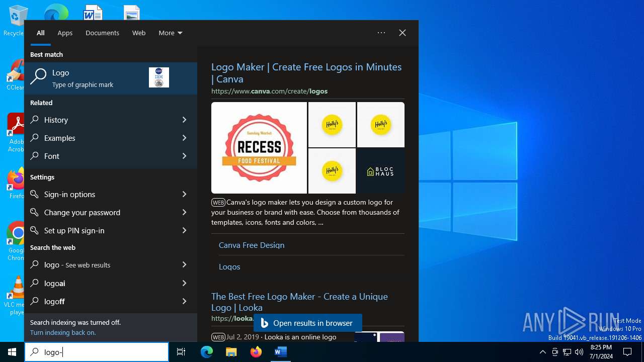Switch to the Documents search tab
The height and width of the screenshot is (362, 644).
tap(102, 33)
